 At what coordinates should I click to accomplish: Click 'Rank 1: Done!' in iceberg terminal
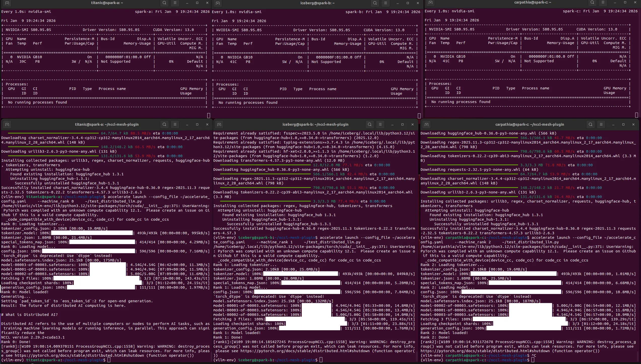pyautogui.click(x=228, y=337)
